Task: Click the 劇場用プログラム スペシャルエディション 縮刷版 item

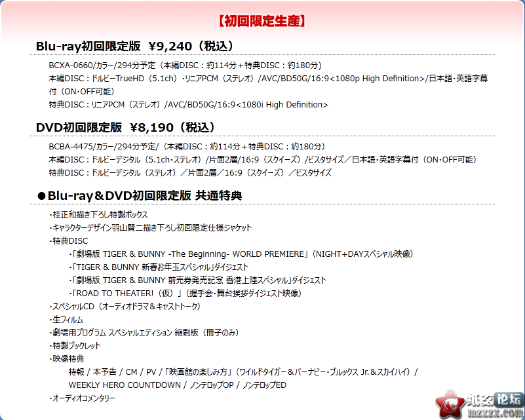Action: pos(144,333)
